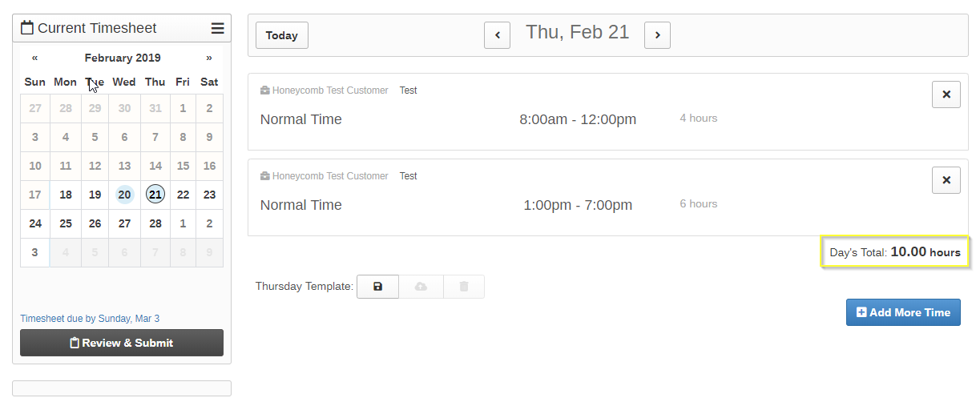Remove the 1:00pm - 7:00pm time entry
The image size is (980, 414).
946,180
